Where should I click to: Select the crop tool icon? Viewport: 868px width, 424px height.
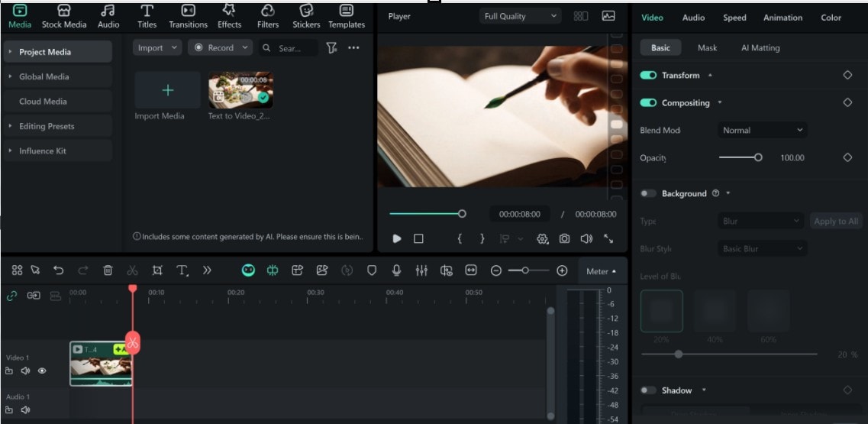(157, 270)
